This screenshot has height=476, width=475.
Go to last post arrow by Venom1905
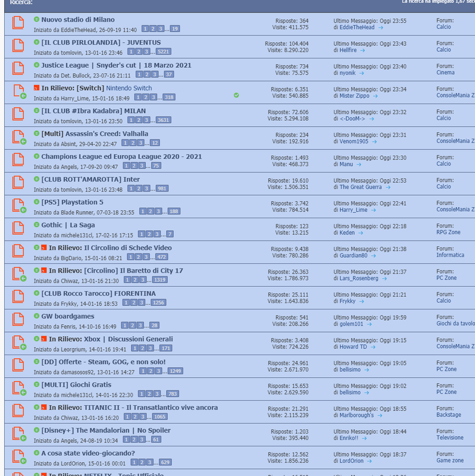[374, 142]
